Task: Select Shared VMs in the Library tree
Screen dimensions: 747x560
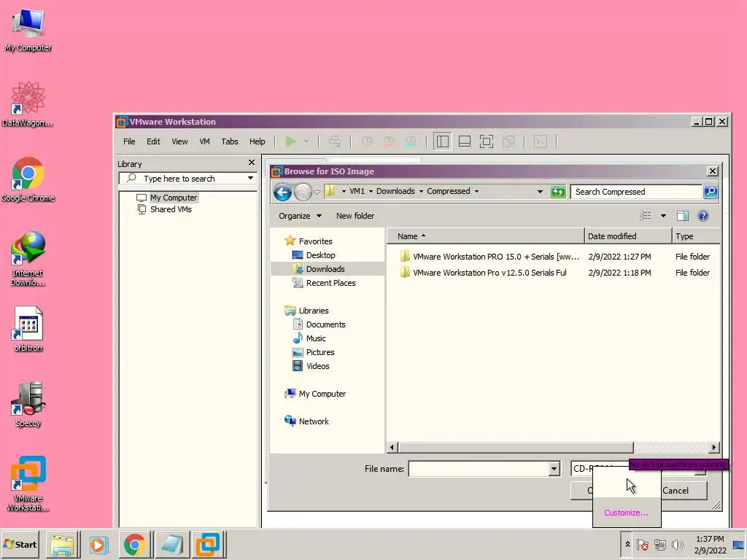Action: point(171,209)
